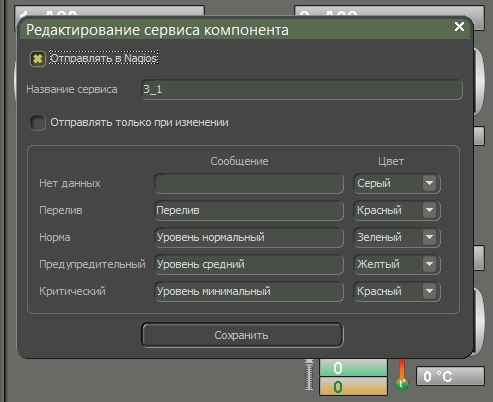Viewport: 493px width, 402px height.
Task: Click the 'Нет данных' message field
Action: [x=249, y=183]
